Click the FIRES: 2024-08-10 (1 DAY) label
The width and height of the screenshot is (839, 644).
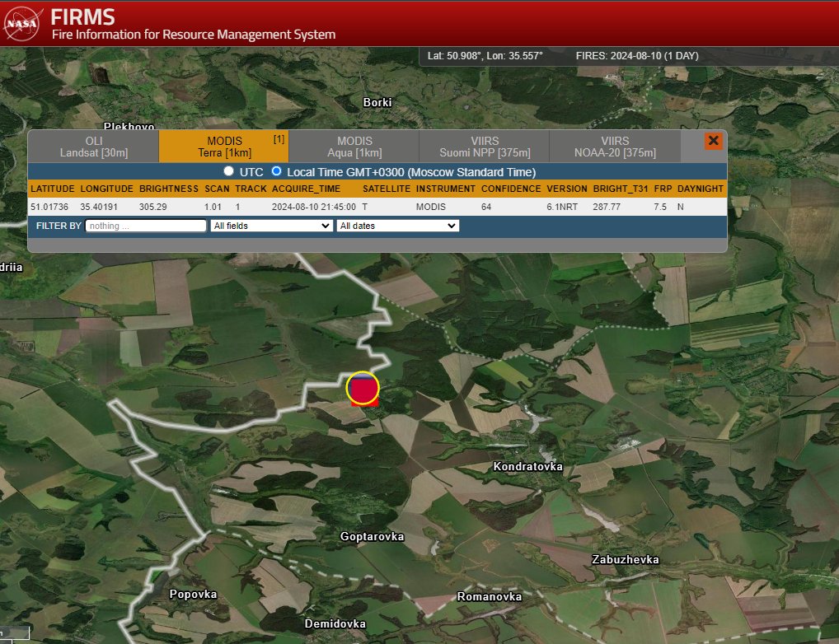[637, 56]
